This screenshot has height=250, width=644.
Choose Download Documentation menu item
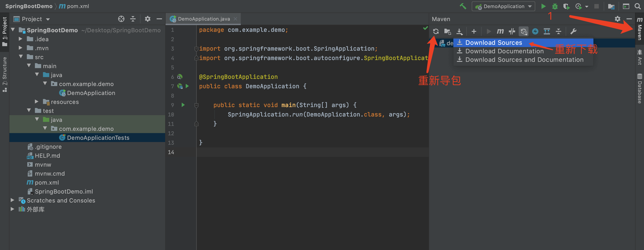point(523,51)
